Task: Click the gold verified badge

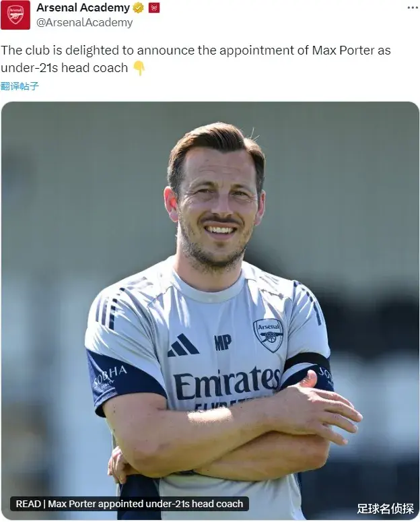Action: (138, 7)
